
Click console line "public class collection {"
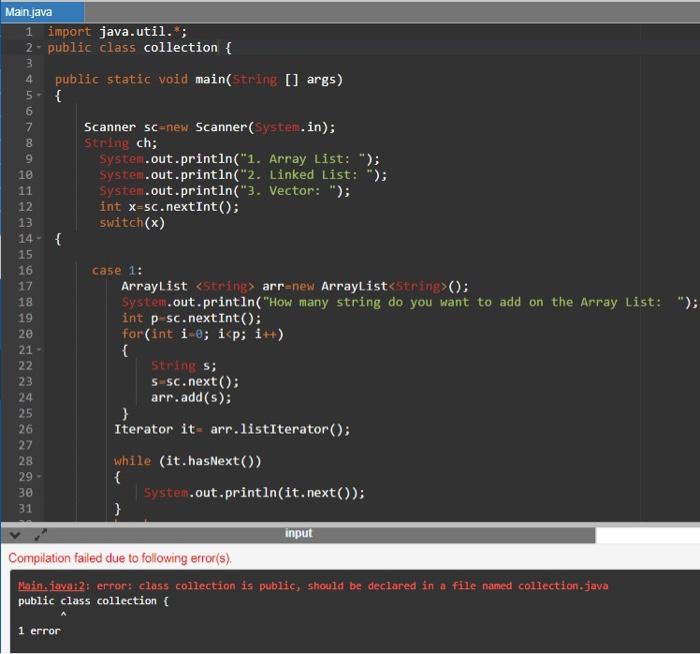tap(93, 601)
